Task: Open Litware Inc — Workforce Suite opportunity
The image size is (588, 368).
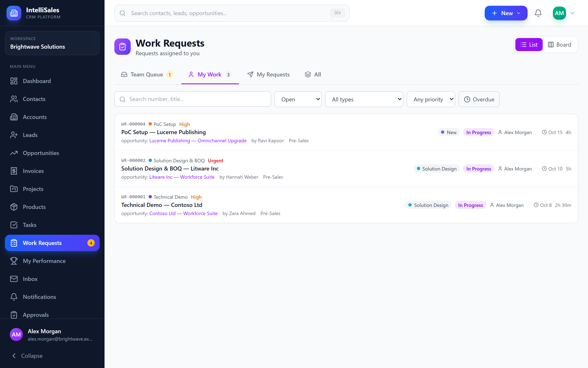Action: tap(182, 177)
